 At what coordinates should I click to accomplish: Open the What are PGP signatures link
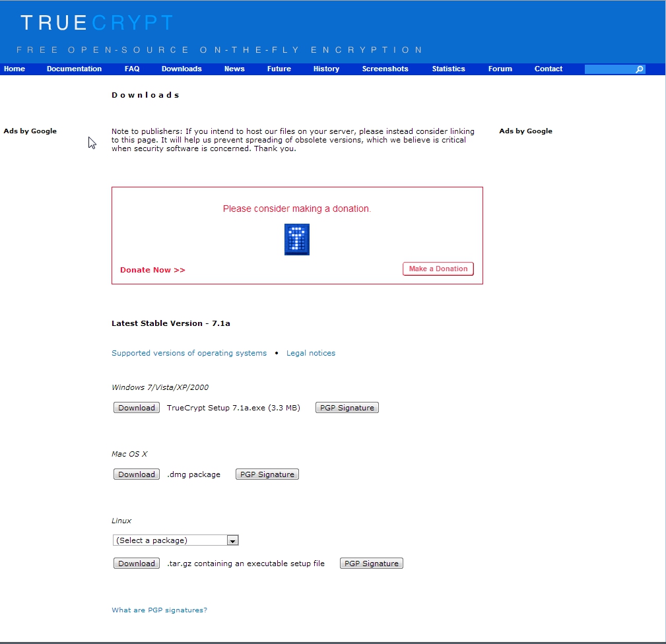pos(159,610)
